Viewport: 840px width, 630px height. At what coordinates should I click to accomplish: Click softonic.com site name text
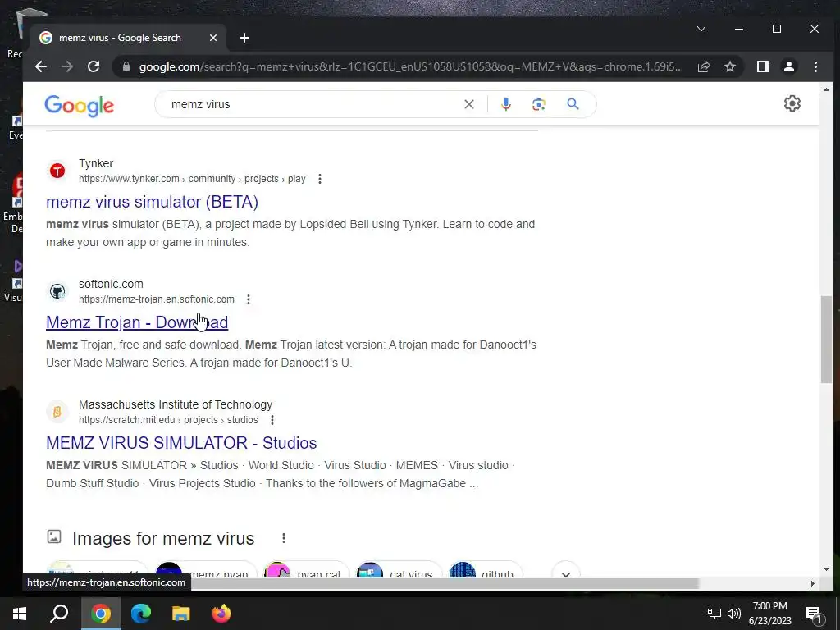(x=111, y=284)
